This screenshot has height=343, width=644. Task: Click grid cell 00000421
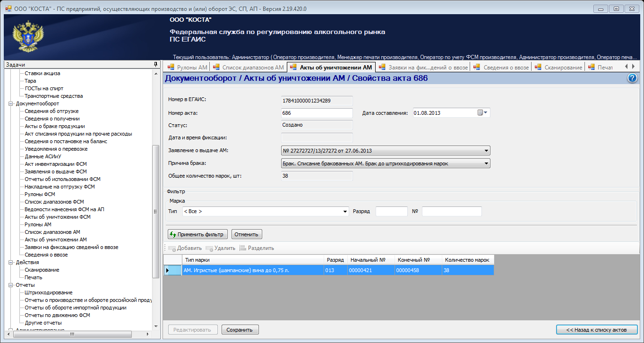point(370,270)
